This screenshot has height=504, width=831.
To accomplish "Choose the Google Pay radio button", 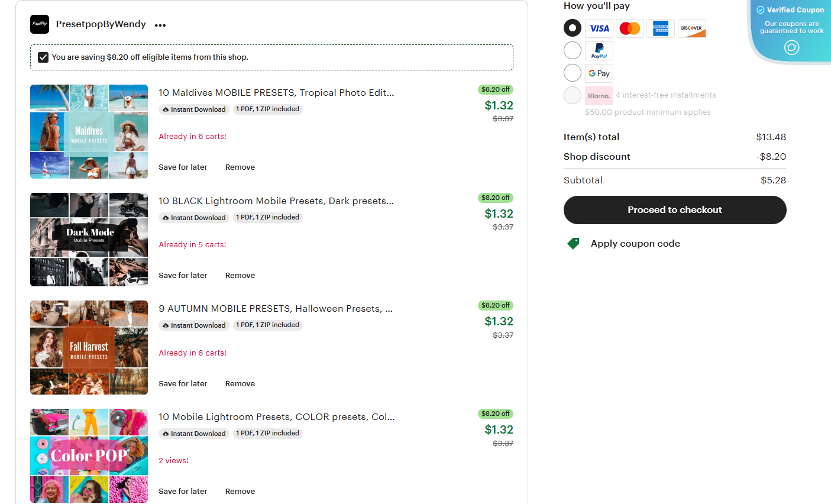I will [572, 73].
